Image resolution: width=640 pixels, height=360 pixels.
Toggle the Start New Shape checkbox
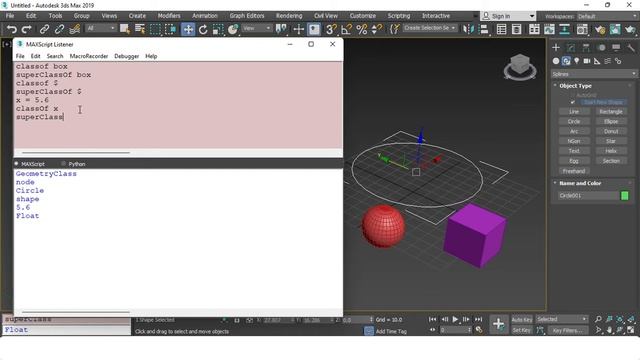(x=573, y=102)
